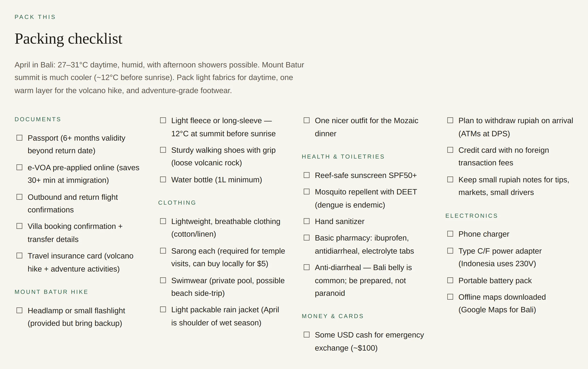Tick the Phone charger checkbox
The width and height of the screenshot is (588, 369).
pyautogui.click(x=450, y=234)
